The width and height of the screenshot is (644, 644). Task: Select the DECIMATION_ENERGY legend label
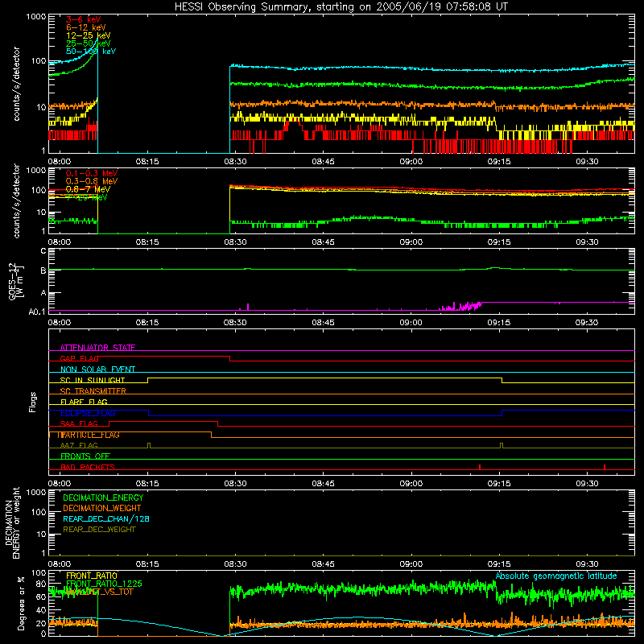tap(103, 497)
